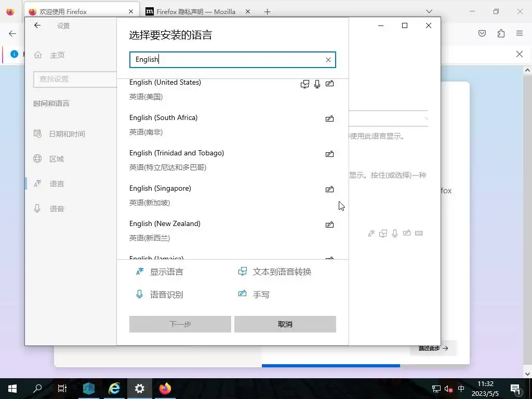532x399 pixels.
Task: Open Firefox list all tabs chevron
Action: point(429,11)
